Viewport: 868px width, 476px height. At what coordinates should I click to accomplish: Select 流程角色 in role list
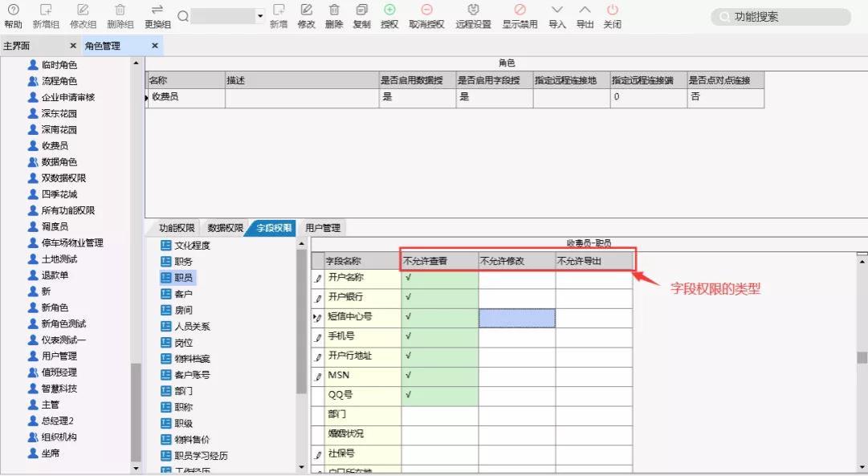point(59,81)
